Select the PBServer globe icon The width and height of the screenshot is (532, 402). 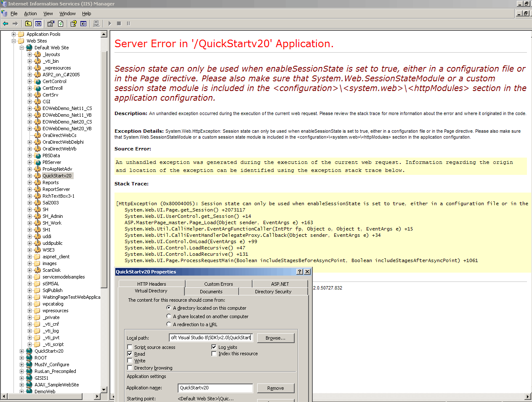point(37,162)
